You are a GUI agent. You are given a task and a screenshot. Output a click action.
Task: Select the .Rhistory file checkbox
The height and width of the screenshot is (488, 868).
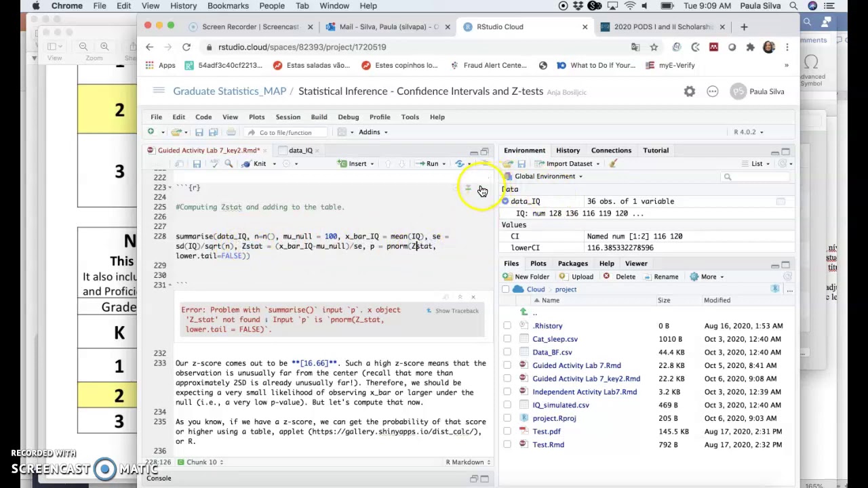point(507,326)
